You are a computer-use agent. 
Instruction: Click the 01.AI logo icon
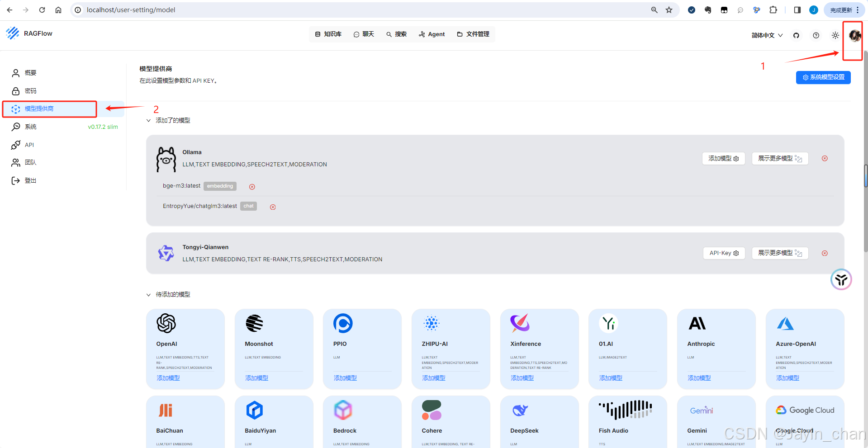608,323
